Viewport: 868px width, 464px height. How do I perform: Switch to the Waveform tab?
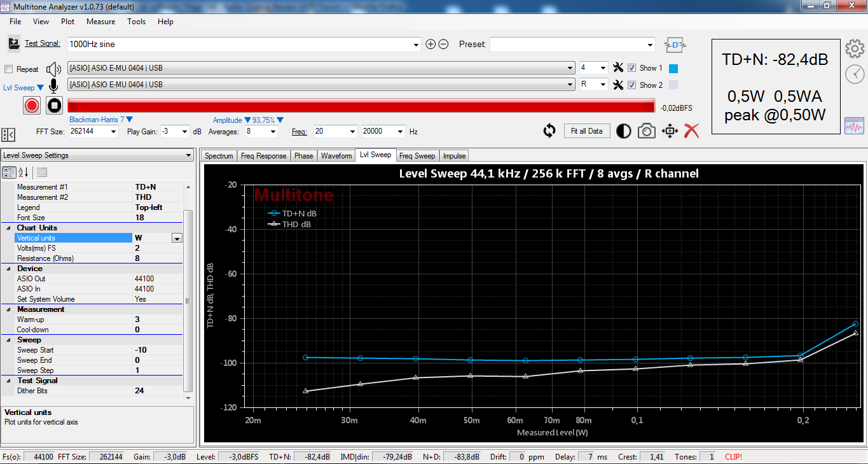(336, 156)
